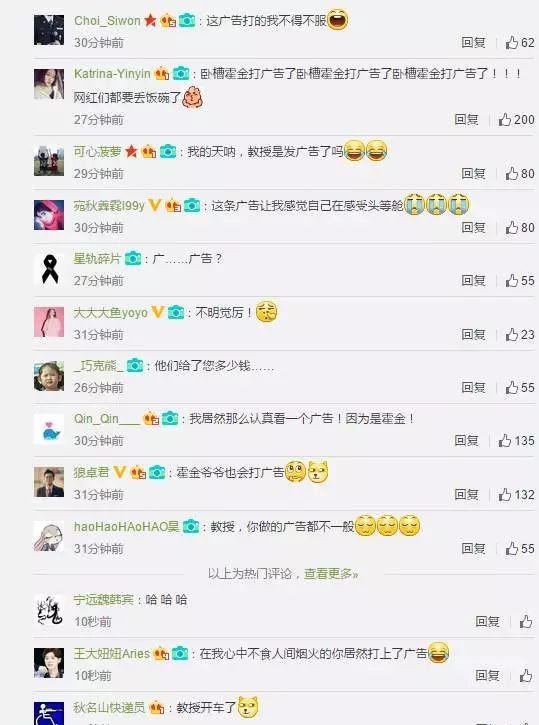Viewport: 539px width, 725px height.
Task: Click thumbs-up on 狼卓君's comment
Action: click(505, 495)
